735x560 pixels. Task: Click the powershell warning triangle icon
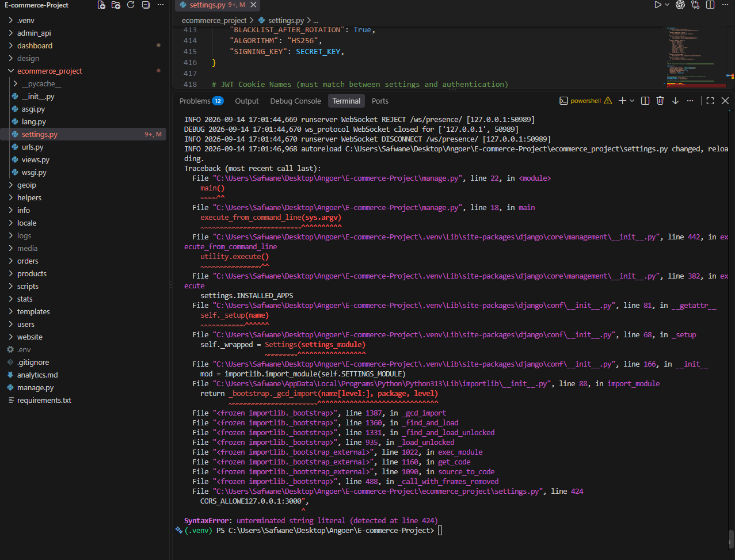click(x=608, y=101)
